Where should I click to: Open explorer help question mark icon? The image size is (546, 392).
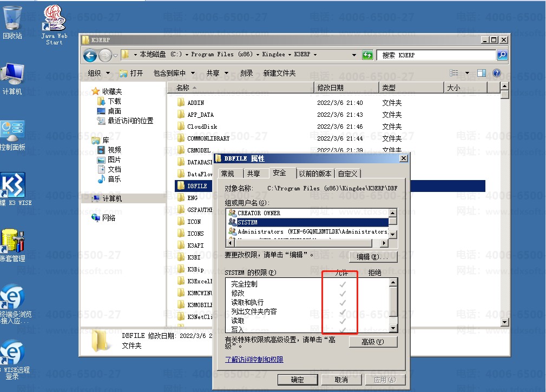[497, 73]
